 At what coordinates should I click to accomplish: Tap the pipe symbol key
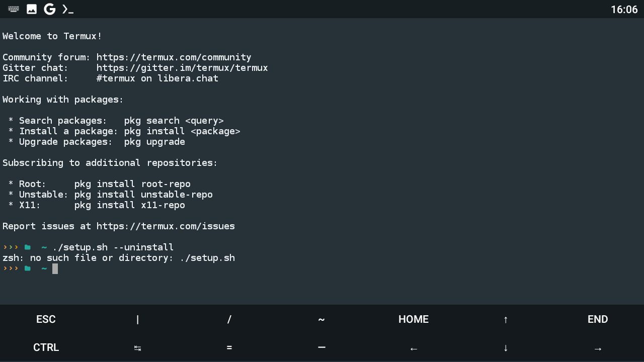pos(138,319)
